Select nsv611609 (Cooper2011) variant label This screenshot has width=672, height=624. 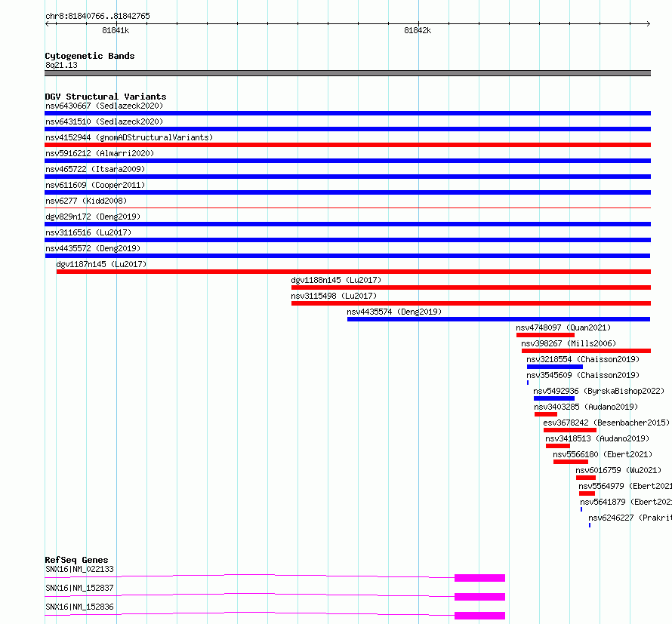(x=95, y=185)
